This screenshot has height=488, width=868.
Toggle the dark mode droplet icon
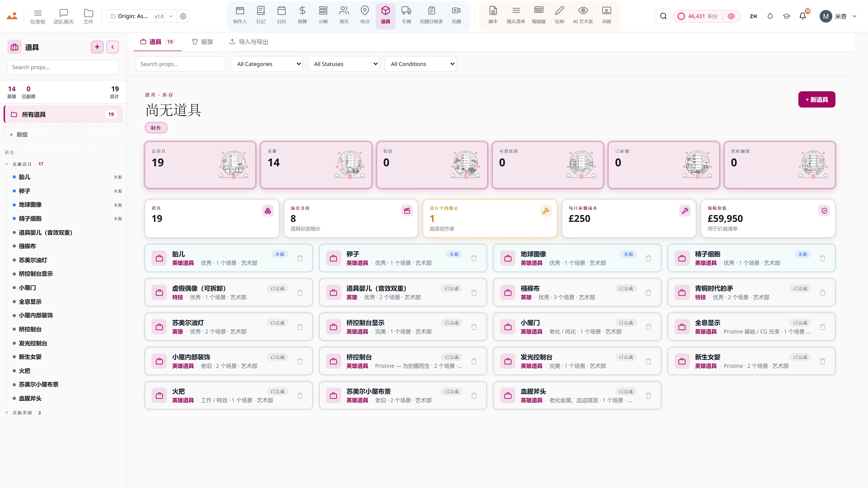[x=770, y=16]
